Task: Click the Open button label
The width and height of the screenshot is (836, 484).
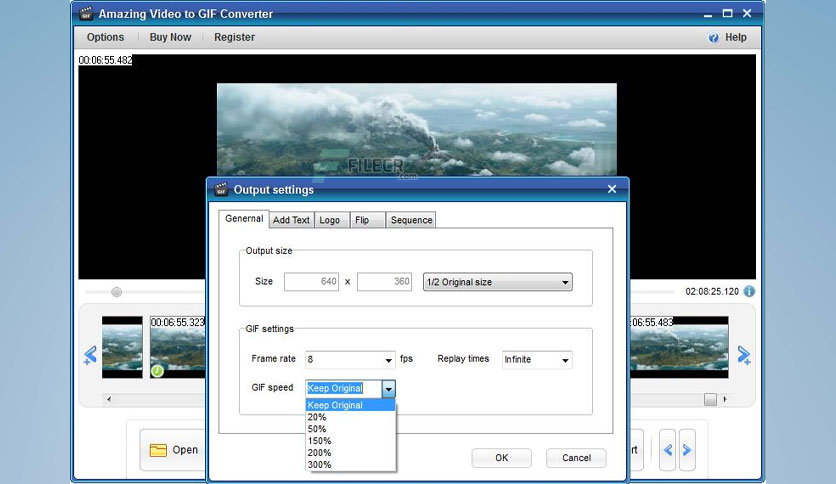Action: tap(185, 450)
